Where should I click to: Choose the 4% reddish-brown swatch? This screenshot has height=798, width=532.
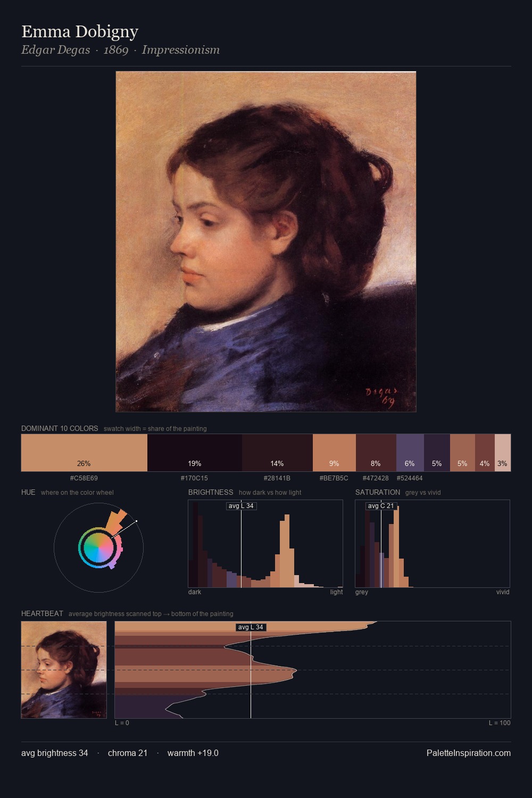click(x=485, y=453)
